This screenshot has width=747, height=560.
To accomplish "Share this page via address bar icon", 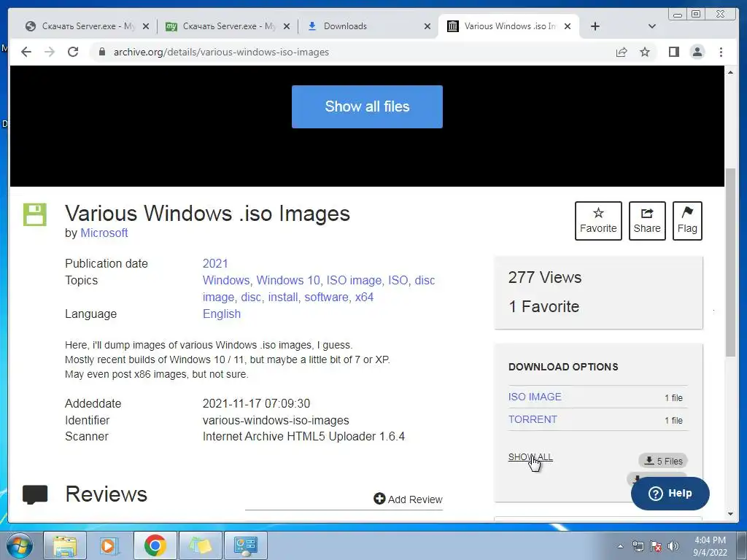I will [x=622, y=52].
